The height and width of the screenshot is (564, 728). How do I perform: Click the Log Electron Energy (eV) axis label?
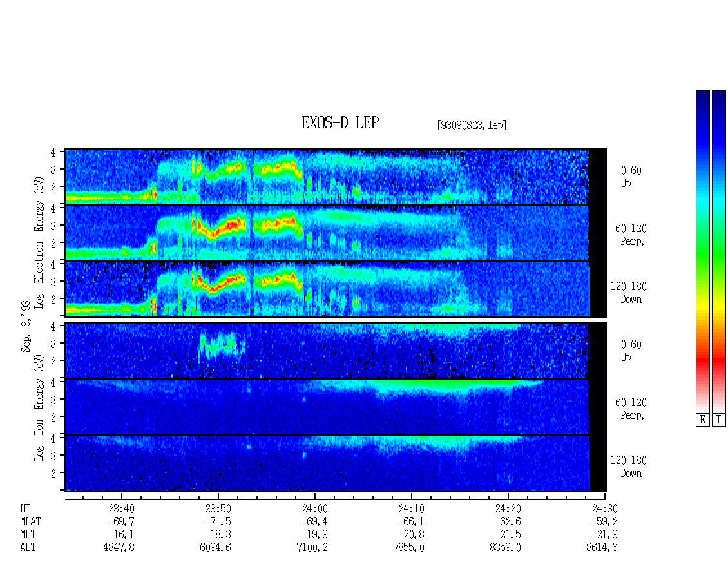tap(39, 242)
